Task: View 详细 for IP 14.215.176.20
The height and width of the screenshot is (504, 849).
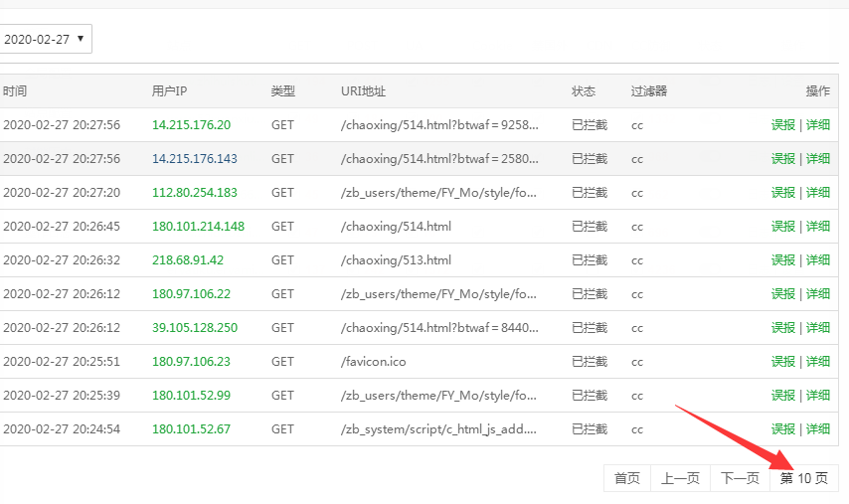Action: click(818, 125)
